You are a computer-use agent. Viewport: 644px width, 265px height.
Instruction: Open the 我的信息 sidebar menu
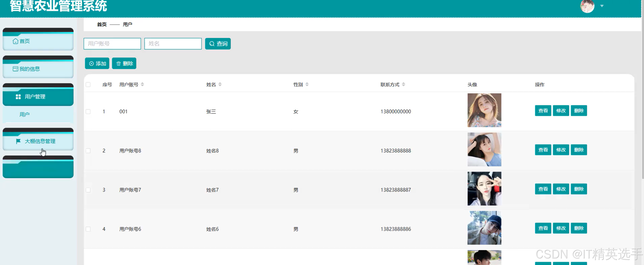38,67
